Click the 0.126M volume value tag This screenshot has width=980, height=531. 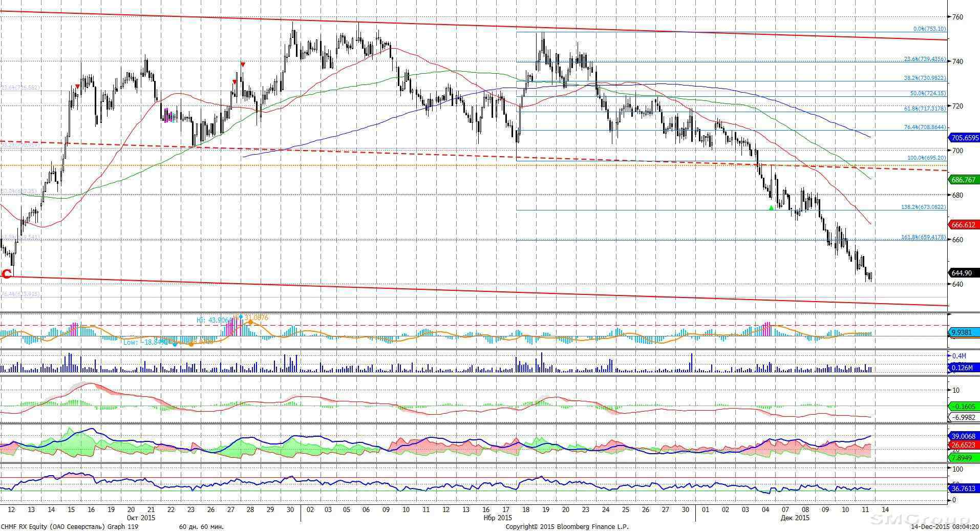[964, 367]
